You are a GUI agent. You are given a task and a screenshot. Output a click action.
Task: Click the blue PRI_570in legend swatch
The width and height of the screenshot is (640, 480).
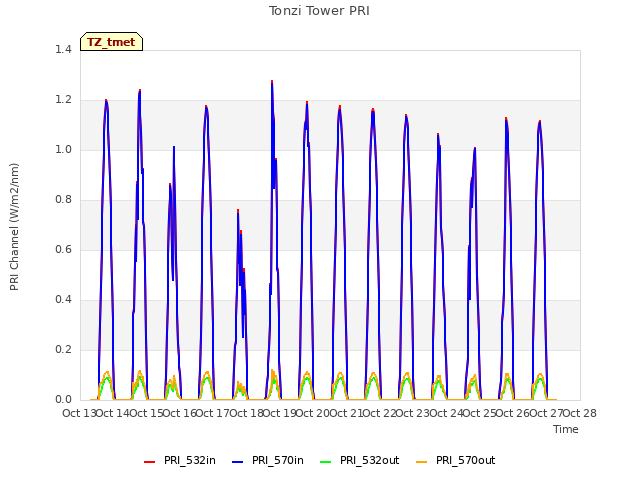click(x=238, y=461)
